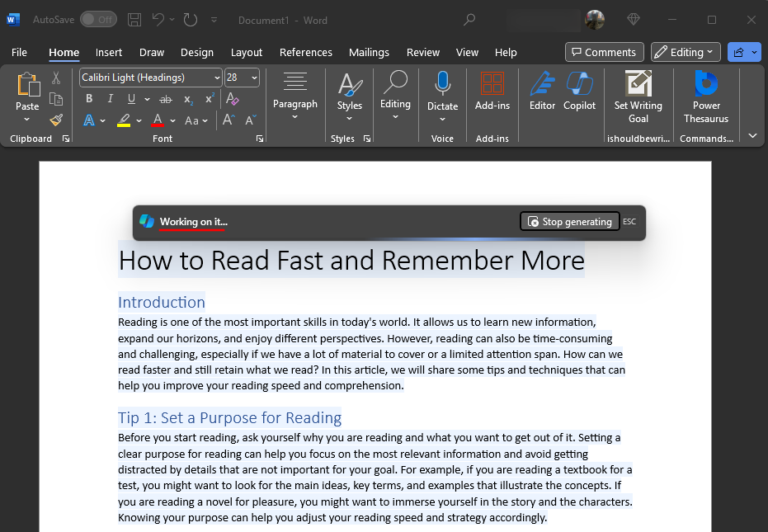Image resolution: width=768 pixels, height=532 pixels.
Task: Clear all formatting icon
Action: coord(232,99)
